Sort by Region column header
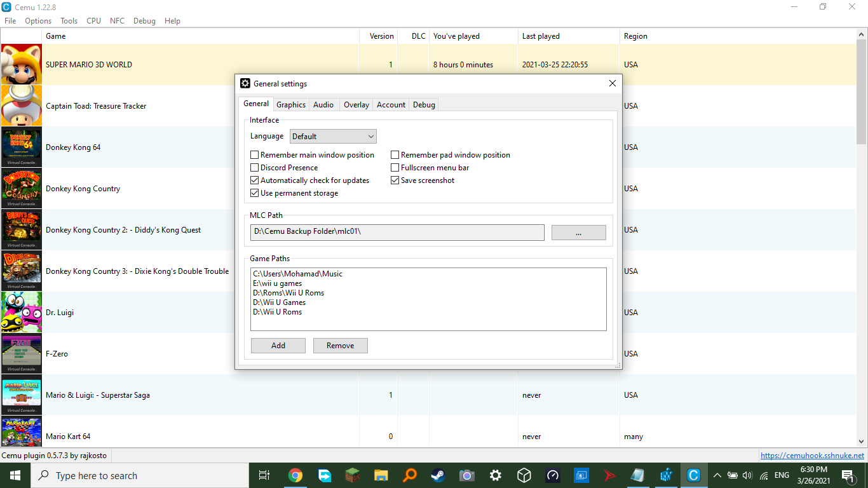868x488 pixels. click(x=737, y=36)
